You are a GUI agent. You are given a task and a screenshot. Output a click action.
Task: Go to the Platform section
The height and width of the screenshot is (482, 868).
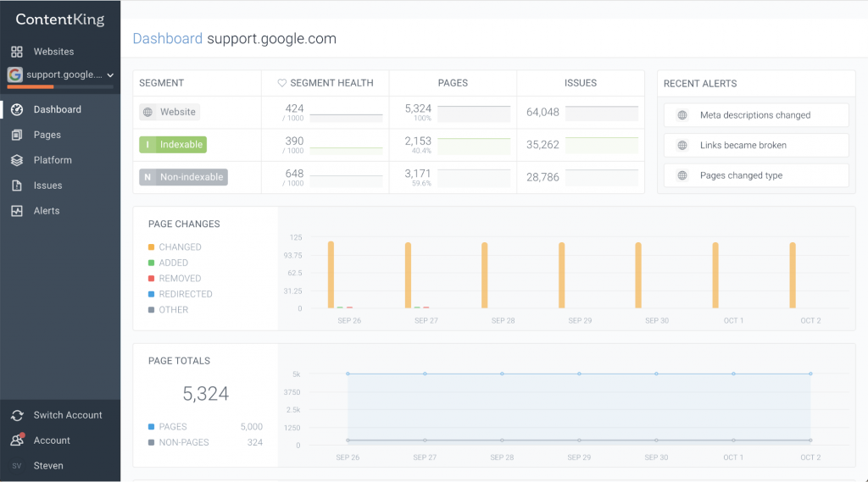point(53,160)
